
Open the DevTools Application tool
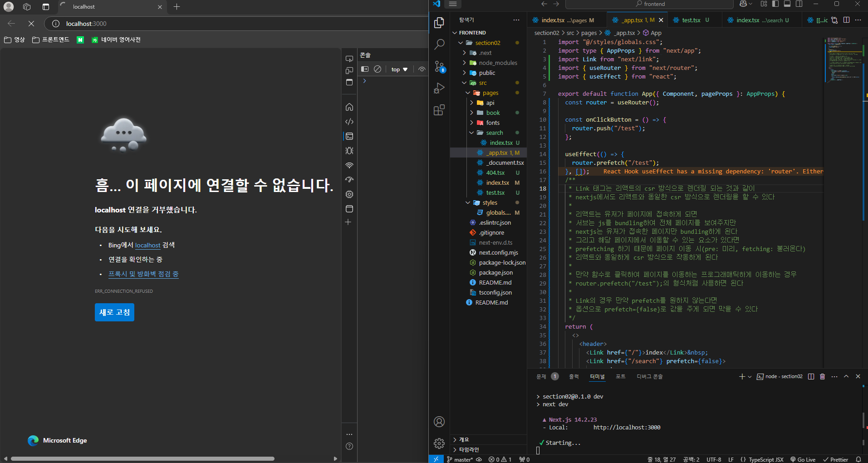349,209
